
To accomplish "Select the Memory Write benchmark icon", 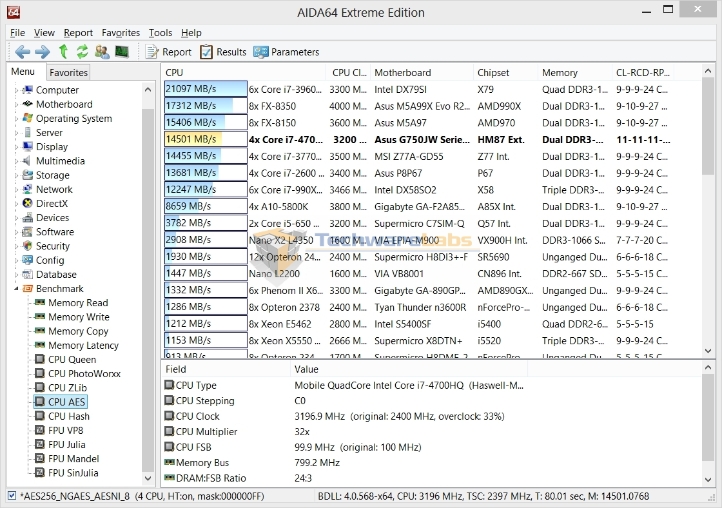I will coord(40,317).
